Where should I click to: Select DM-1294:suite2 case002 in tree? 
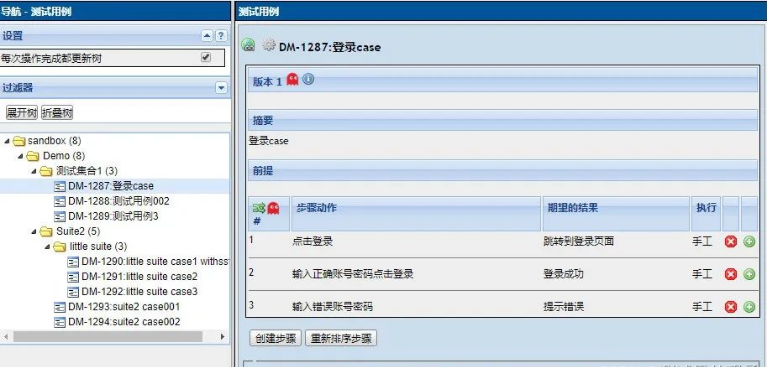click(x=124, y=322)
